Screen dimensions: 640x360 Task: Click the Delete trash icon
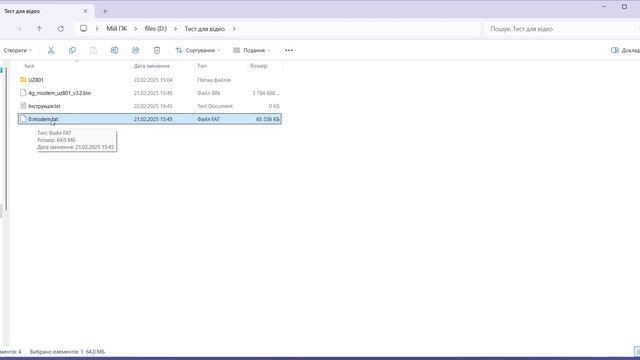(157, 50)
